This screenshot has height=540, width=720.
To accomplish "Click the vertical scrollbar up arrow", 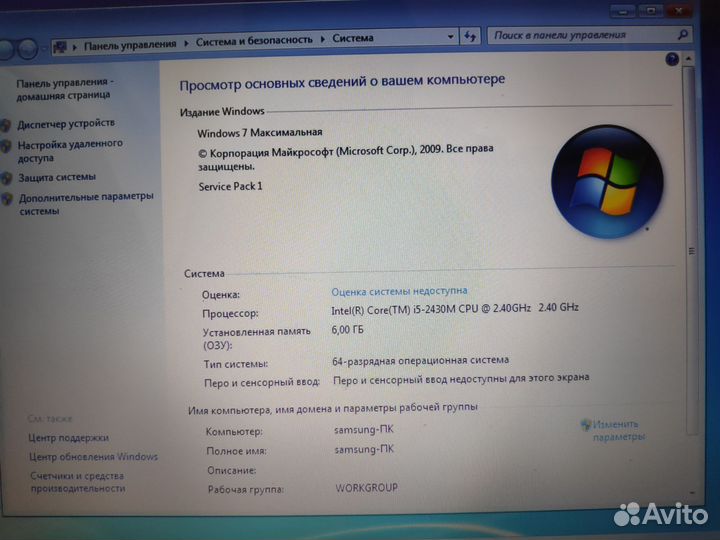I will [x=688, y=59].
